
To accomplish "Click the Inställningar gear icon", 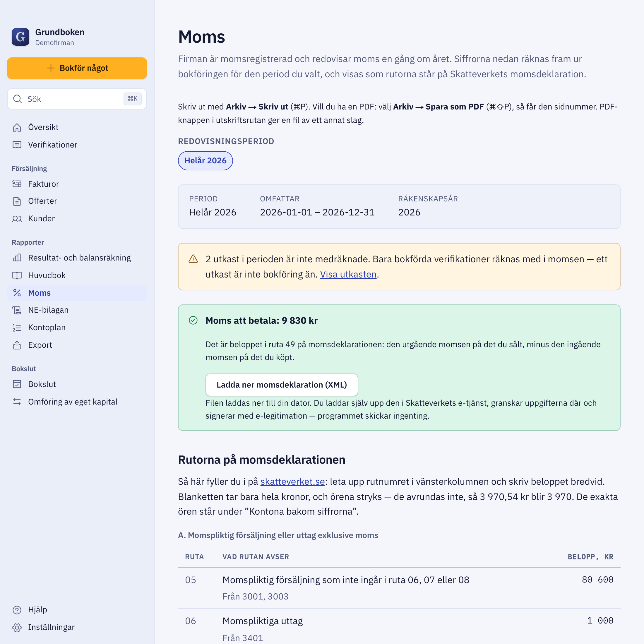I will [x=17, y=627].
